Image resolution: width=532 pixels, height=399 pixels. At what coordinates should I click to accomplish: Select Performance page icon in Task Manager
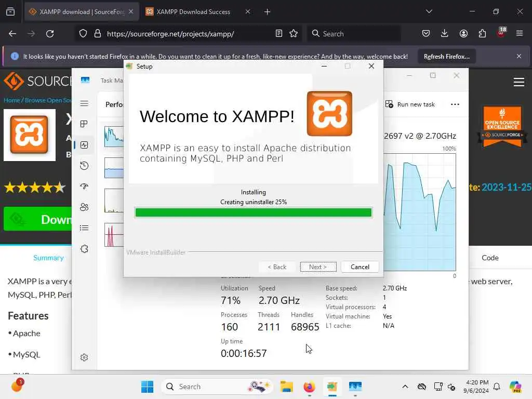click(84, 145)
